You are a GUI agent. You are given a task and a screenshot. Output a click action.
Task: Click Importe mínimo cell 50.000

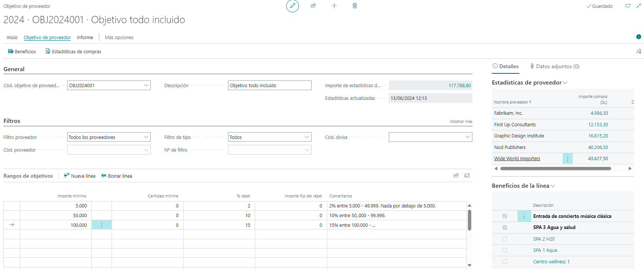pos(56,216)
